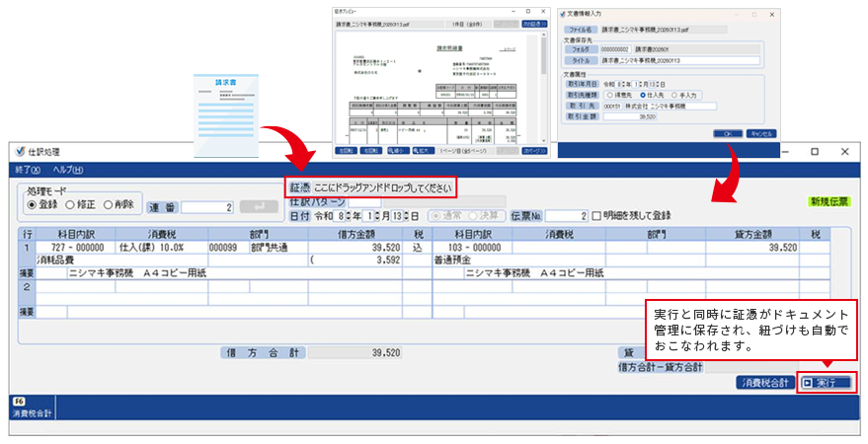Click the enter arrow button beside 連番
This screenshot has height=444, width=868.
(260, 206)
